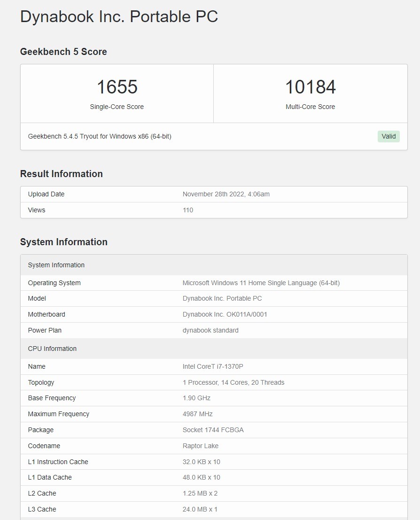Click the bold System Information section heading

click(64, 242)
